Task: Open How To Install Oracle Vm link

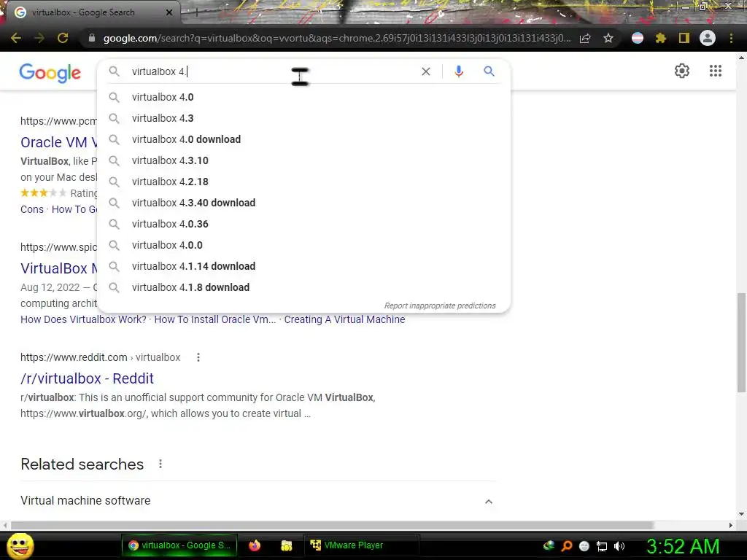Action: click(x=215, y=319)
